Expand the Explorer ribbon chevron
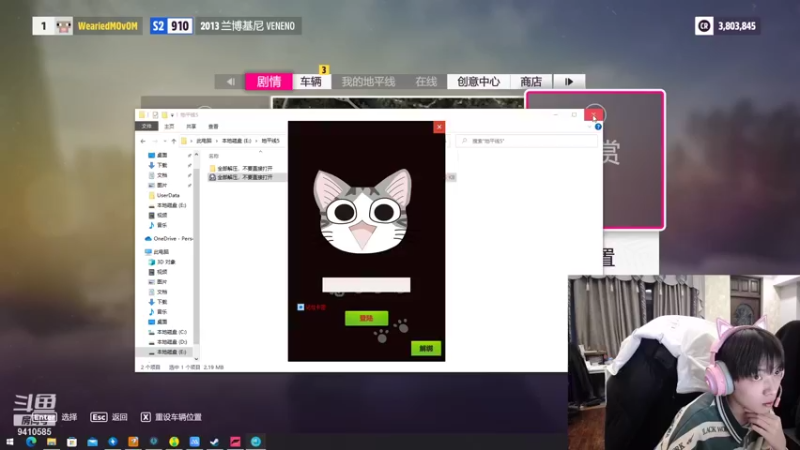The width and height of the screenshot is (800, 450). 589,127
